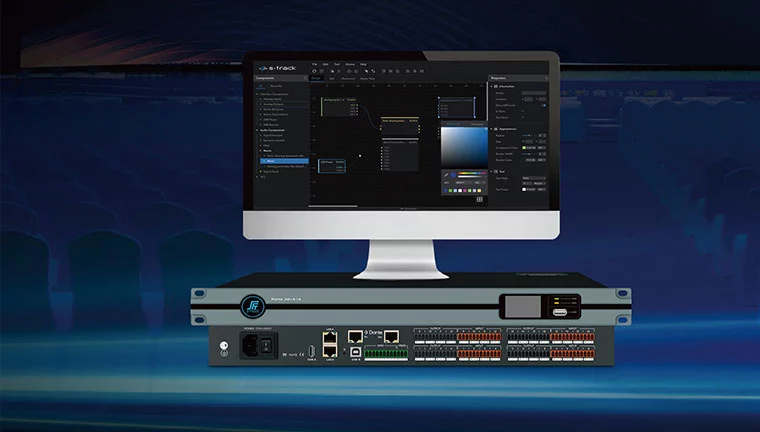Pick a shade in the blue color gradient area
Viewport: 760px width, 432px height.
(x=464, y=147)
